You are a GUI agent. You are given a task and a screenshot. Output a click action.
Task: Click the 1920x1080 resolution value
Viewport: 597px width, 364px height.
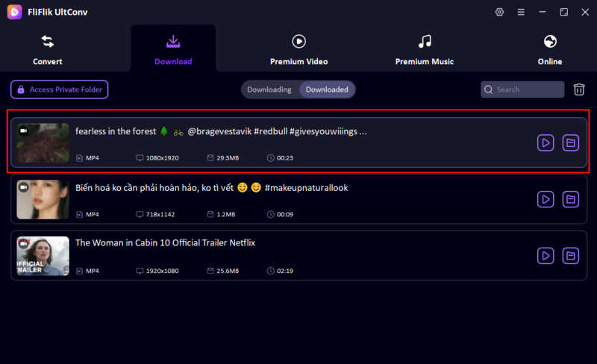[x=162, y=271]
